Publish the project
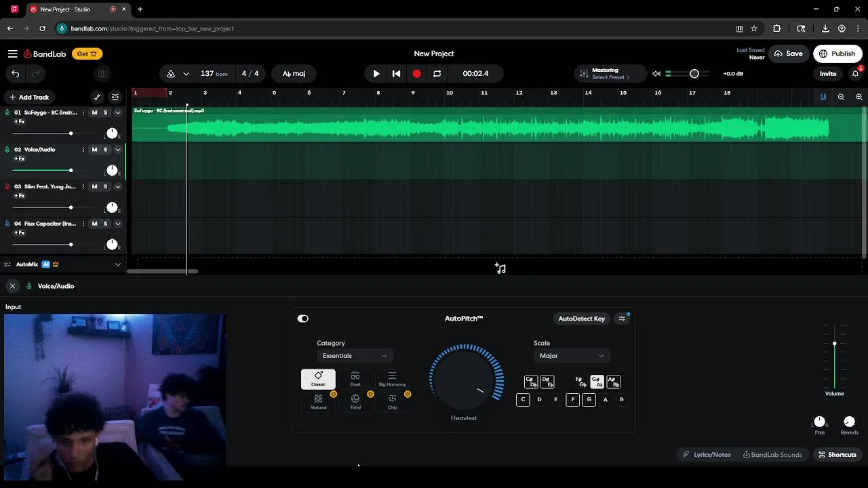Screen dimensions: 868x488 pyautogui.click(x=837, y=54)
